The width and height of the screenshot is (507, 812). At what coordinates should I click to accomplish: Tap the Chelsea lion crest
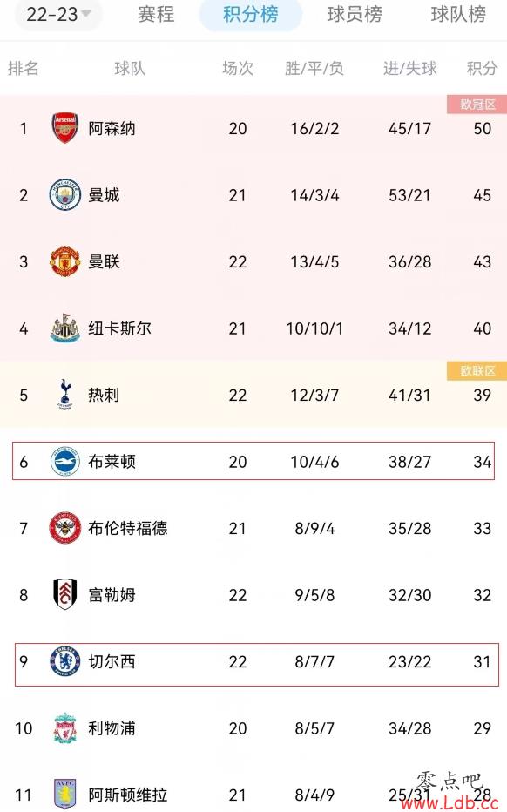[64, 661]
